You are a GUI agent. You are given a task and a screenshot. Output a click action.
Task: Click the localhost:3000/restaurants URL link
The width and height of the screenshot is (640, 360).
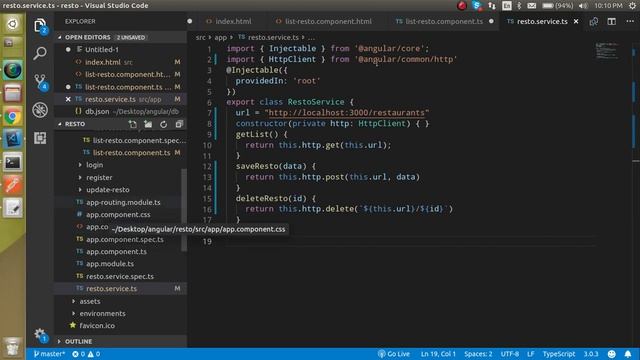coord(347,113)
